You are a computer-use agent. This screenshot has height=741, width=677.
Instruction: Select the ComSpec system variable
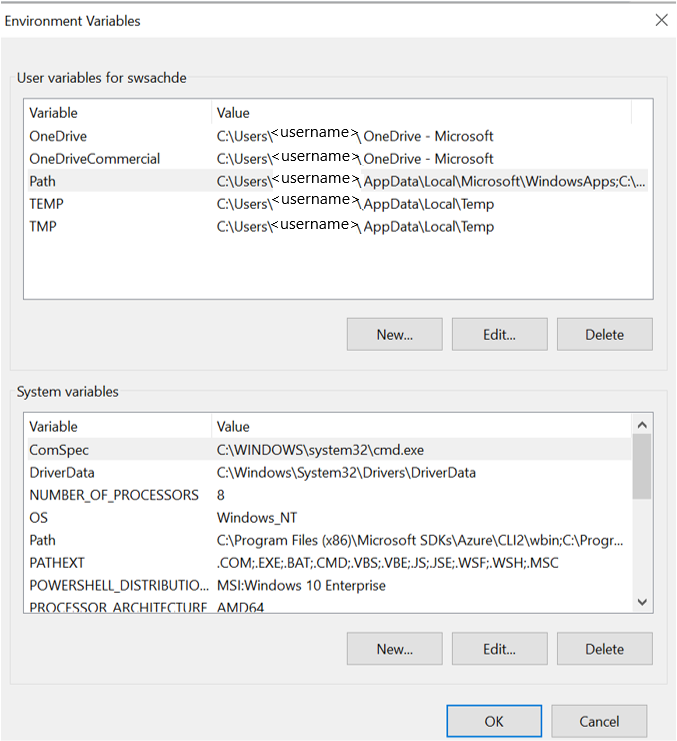point(329,450)
